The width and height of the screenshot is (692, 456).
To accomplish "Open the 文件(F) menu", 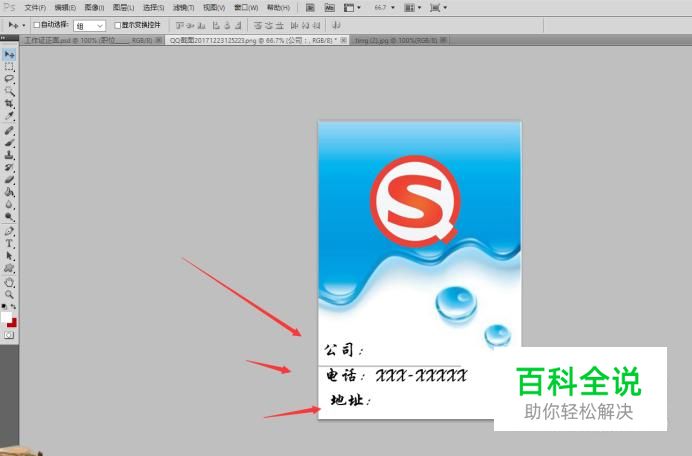I will (x=35, y=8).
